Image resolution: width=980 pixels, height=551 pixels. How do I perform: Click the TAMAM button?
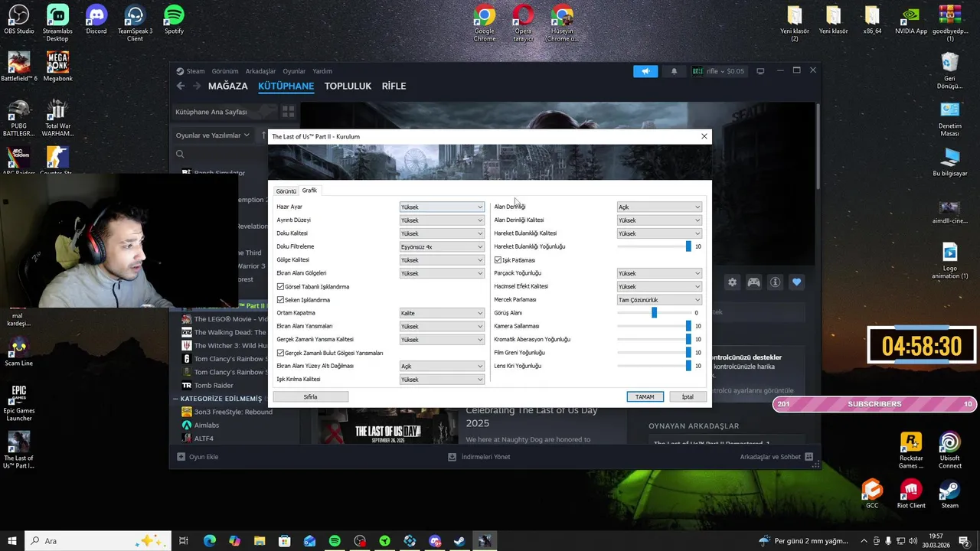tap(645, 396)
